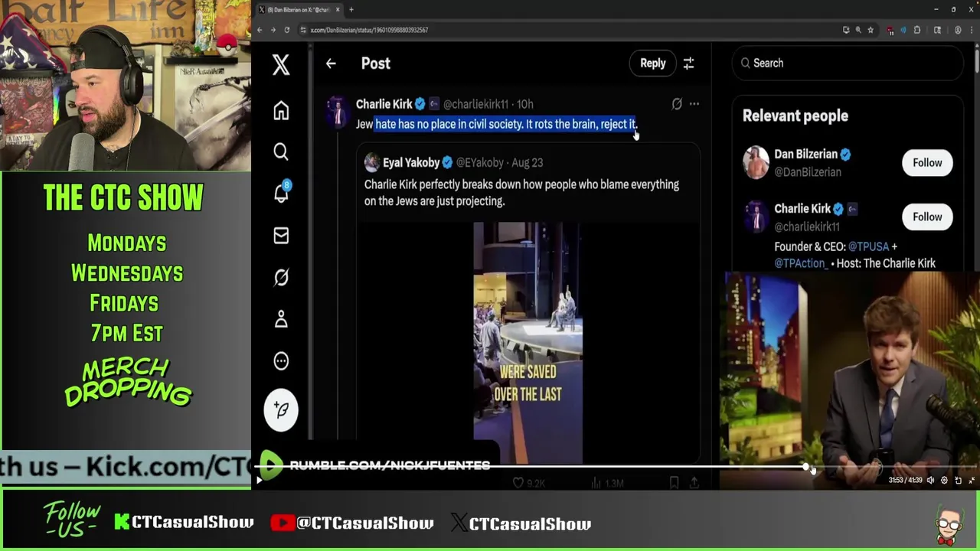This screenshot has height=551, width=980.
Task: Reload the page in the browser
Action: coord(287,30)
